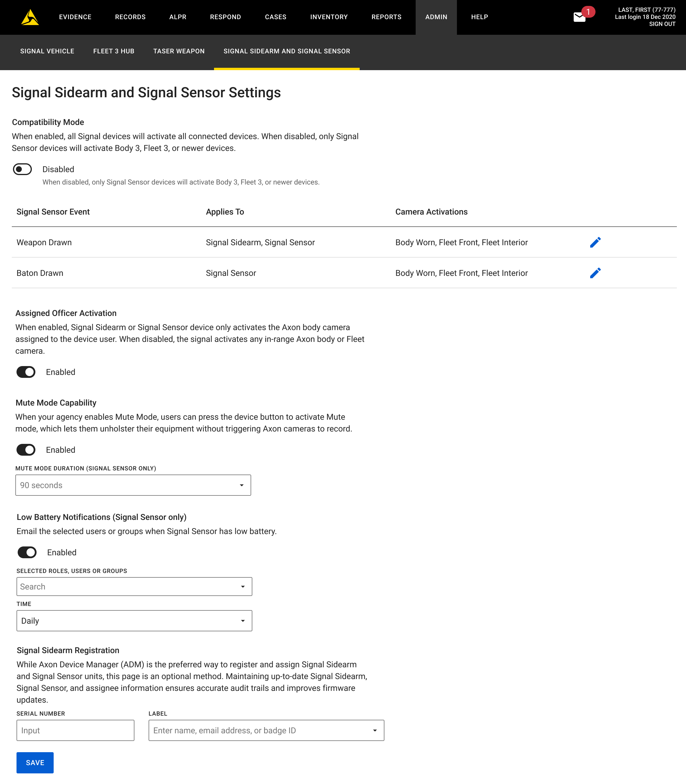Open the Time dropdown set to Daily

tap(134, 621)
